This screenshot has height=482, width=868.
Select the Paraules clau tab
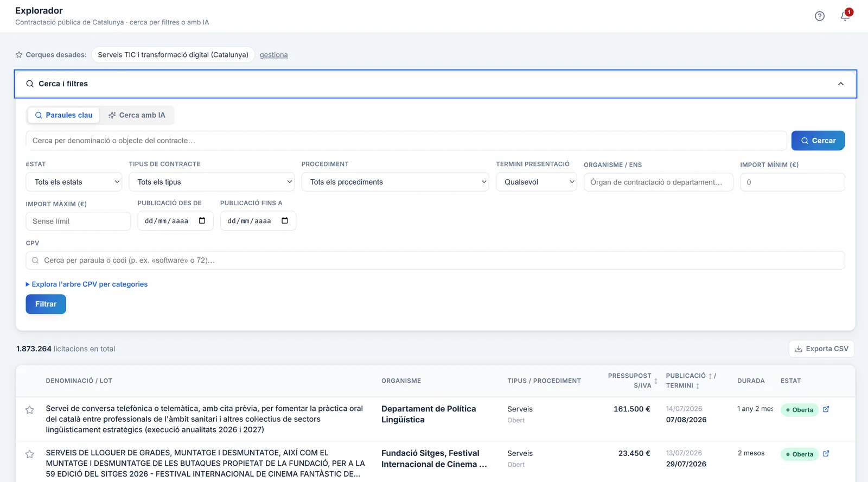[x=63, y=115]
